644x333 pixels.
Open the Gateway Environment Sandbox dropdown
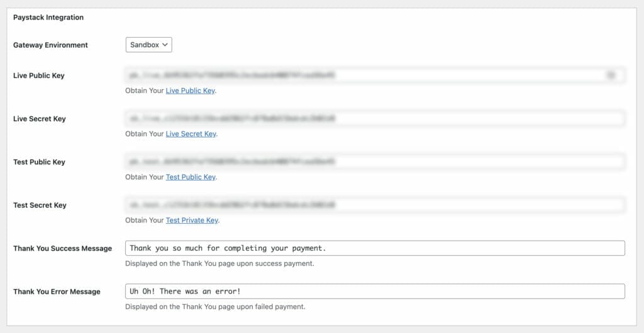pyautogui.click(x=149, y=45)
